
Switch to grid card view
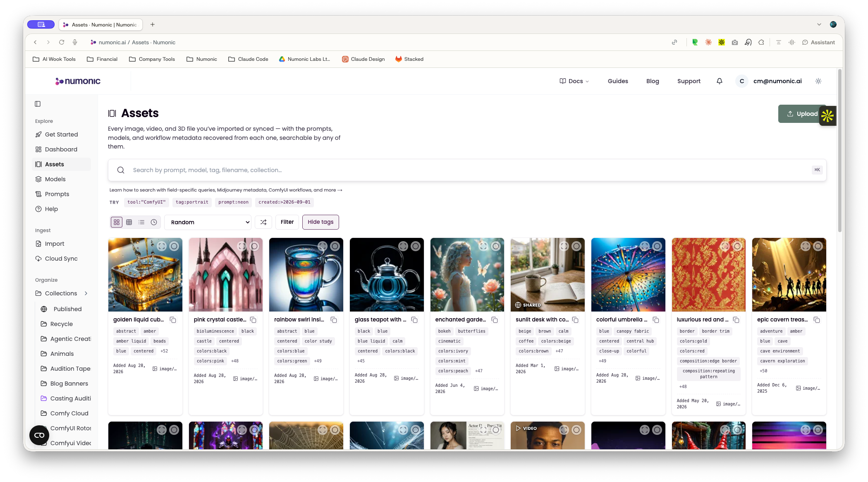coord(117,222)
